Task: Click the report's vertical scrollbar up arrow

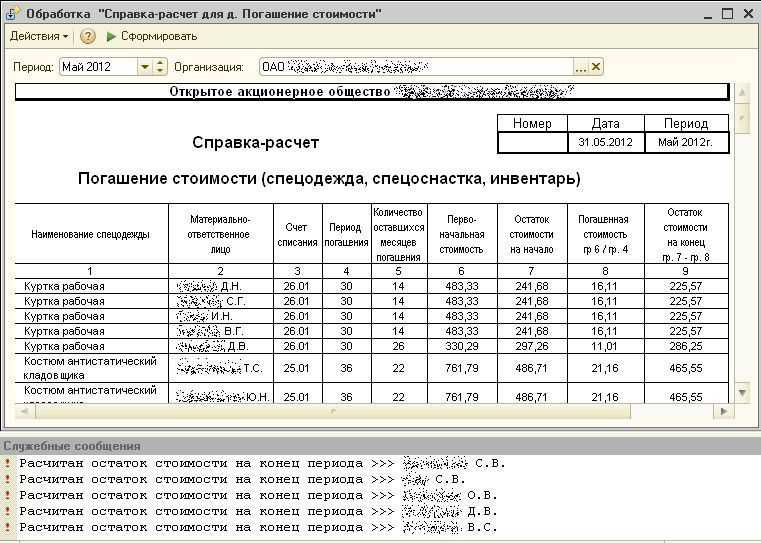Action: [742, 92]
